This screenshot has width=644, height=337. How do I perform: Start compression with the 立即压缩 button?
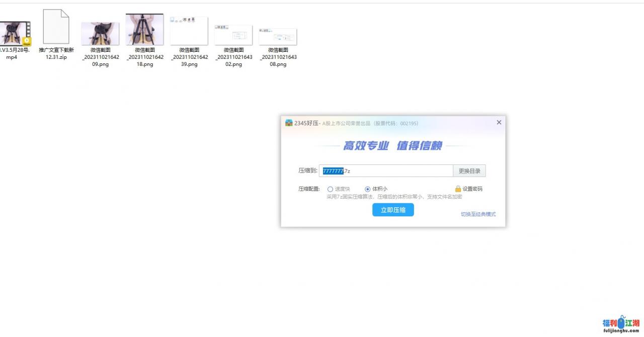pyautogui.click(x=393, y=210)
